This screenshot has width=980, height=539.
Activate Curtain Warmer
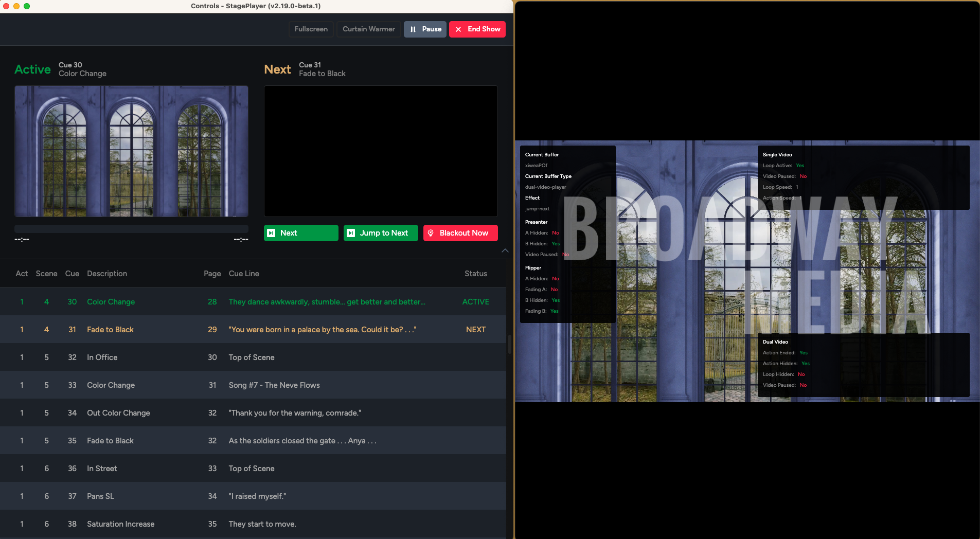(369, 29)
